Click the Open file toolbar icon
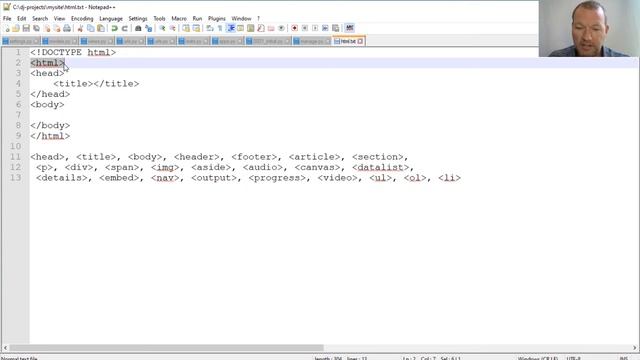This screenshot has height=360, width=640. click(16, 28)
